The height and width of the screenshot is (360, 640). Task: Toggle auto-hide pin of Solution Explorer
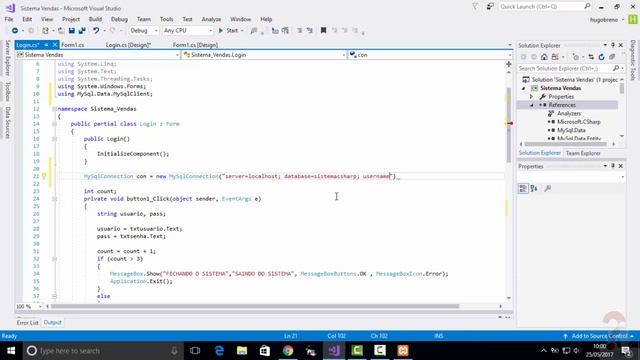pyautogui.click(x=613, y=45)
